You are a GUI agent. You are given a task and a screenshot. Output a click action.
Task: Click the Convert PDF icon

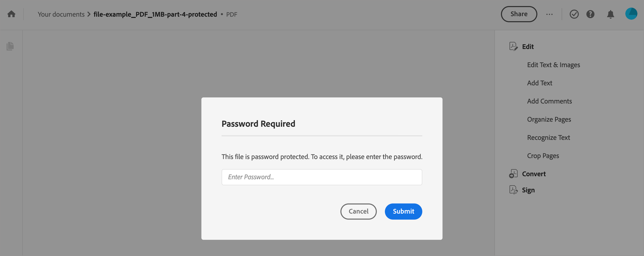click(x=513, y=174)
